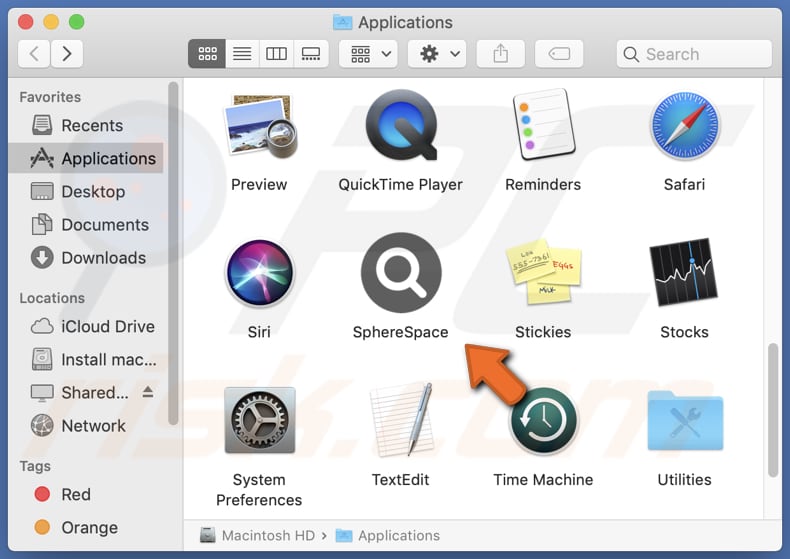
Task: Eject the Shared volume in sidebar
Action: (x=147, y=392)
